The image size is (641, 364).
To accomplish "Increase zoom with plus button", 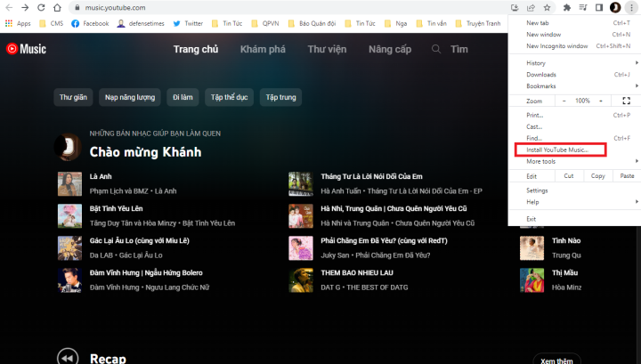I will [601, 101].
